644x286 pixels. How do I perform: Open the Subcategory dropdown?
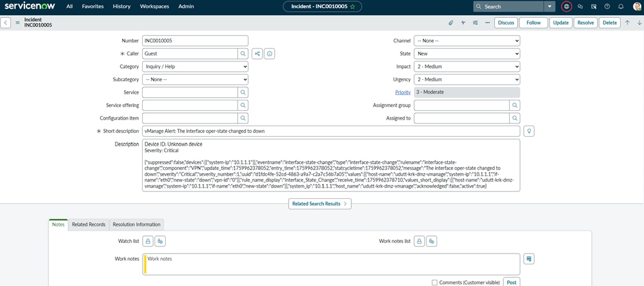(x=195, y=79)
